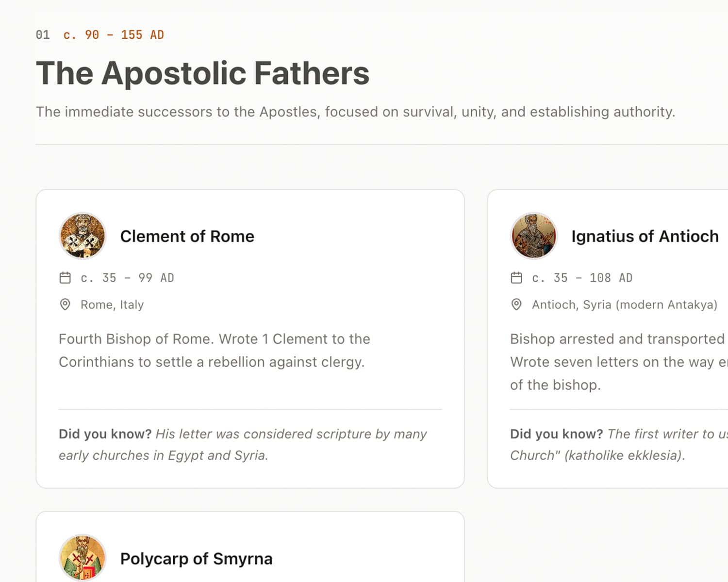
Task: Click the heading The Apostolic Fathers
Action: (x=202, y=73)
